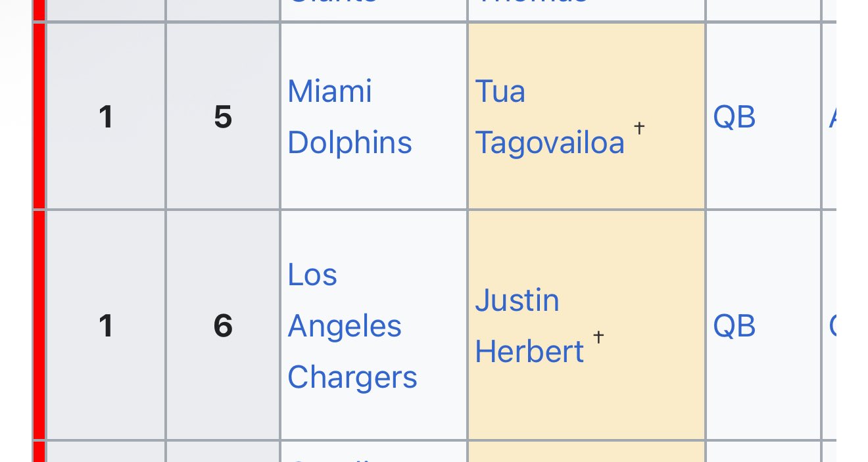Click QB link in Tagovailoa's row
868x462 pixels.
click(735, 117)
